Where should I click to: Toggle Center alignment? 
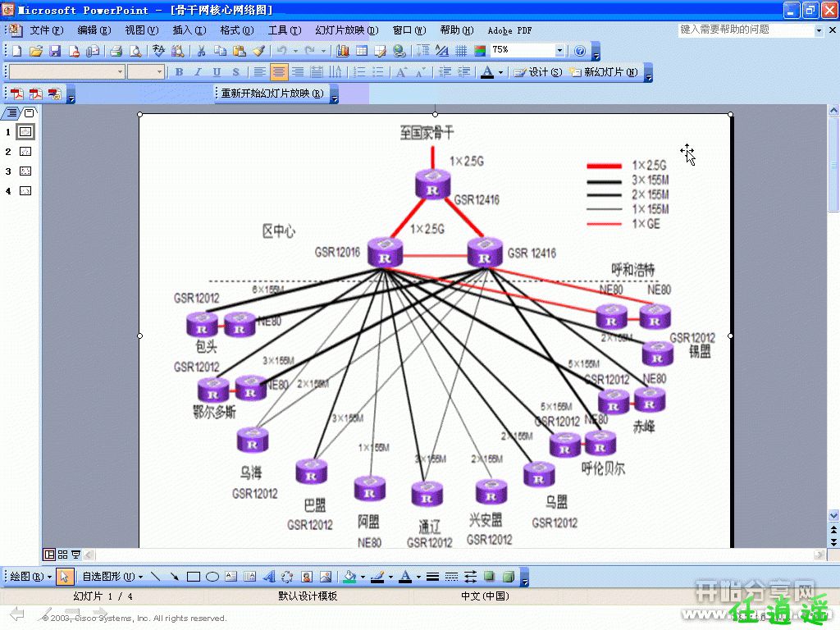tap(279, 72)
